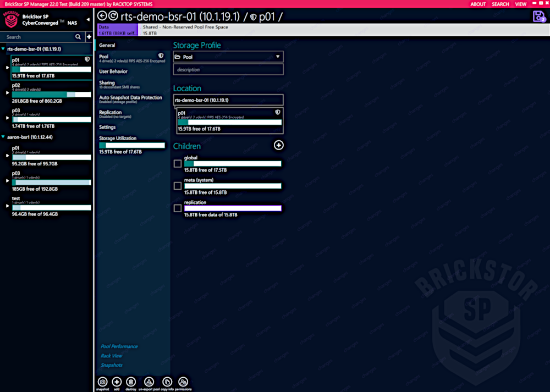Click the save changes icon at top right
Image resolution: width=550 pixels, height=392 pixels.
point(538,16)
